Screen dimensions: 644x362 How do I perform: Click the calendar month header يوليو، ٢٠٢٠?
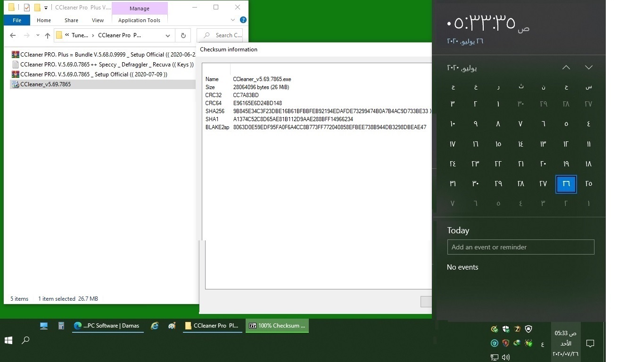pyautogui.click(x=462, y=68)
